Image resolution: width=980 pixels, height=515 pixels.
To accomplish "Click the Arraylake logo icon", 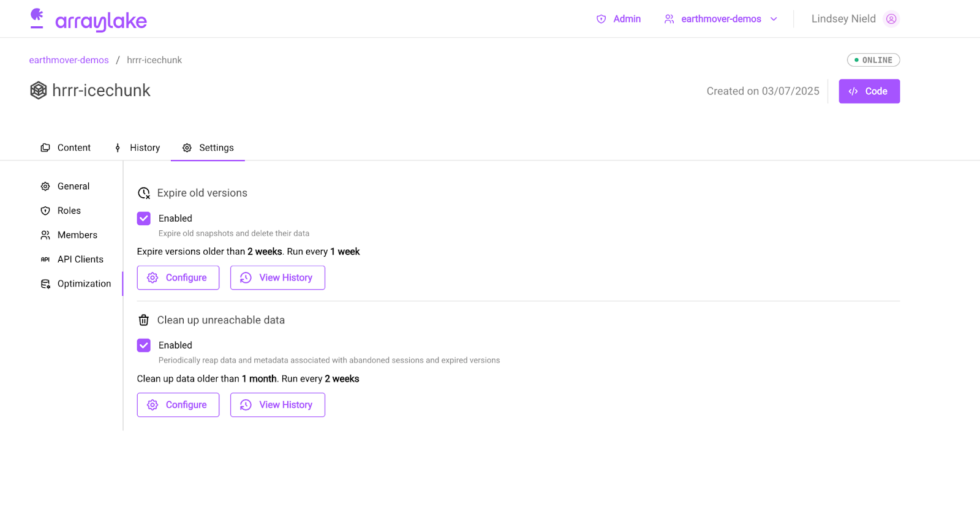I will 37,18.
